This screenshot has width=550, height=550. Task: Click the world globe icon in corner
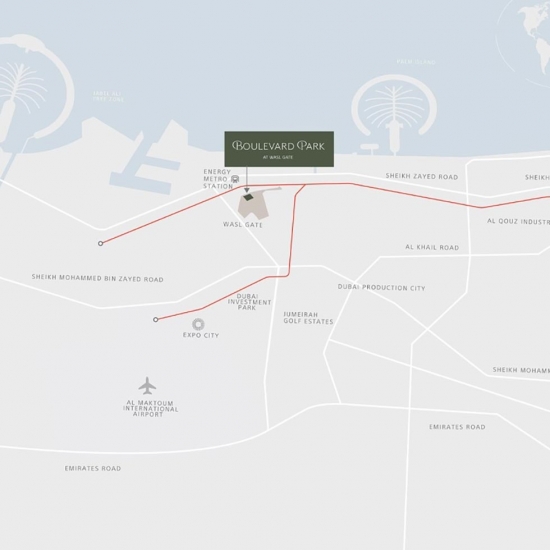pyautogui.click(x=526, y=42)
